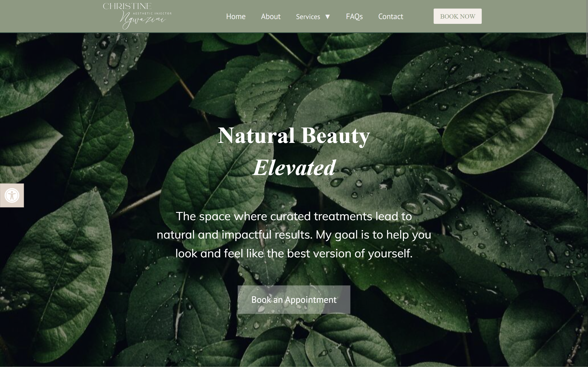Screen dimensions: 588x367
Task: Click the Ngwazini script signature logo
Action: click(x=143, y=20)
